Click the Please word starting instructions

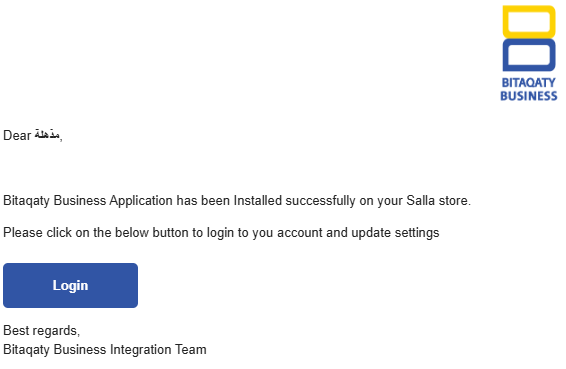tap(23, 233)
